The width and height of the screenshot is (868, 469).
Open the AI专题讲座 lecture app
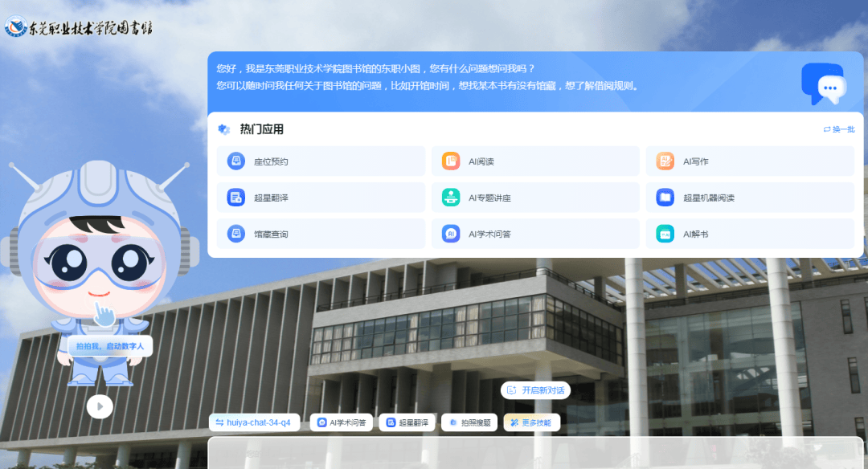(534, 198)
